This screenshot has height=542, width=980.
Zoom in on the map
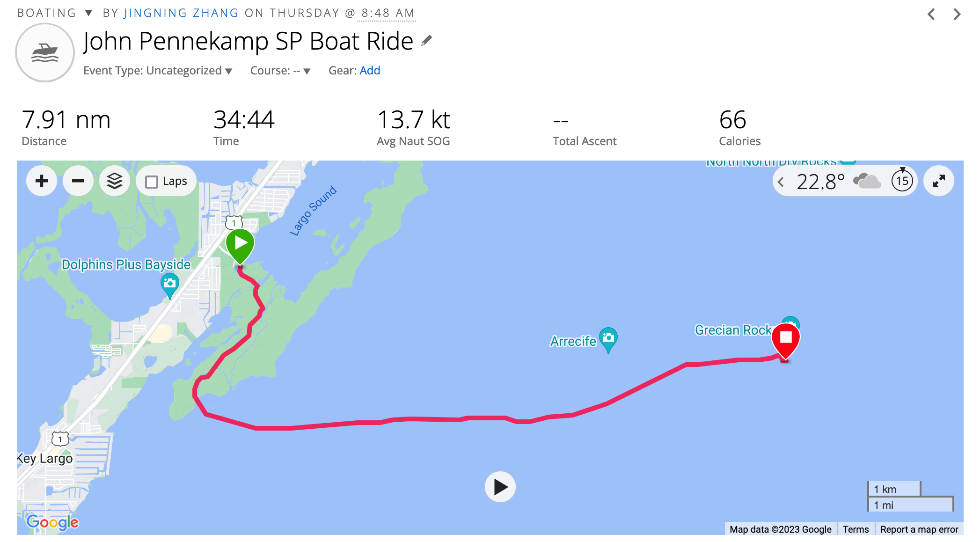pos(42,181)
